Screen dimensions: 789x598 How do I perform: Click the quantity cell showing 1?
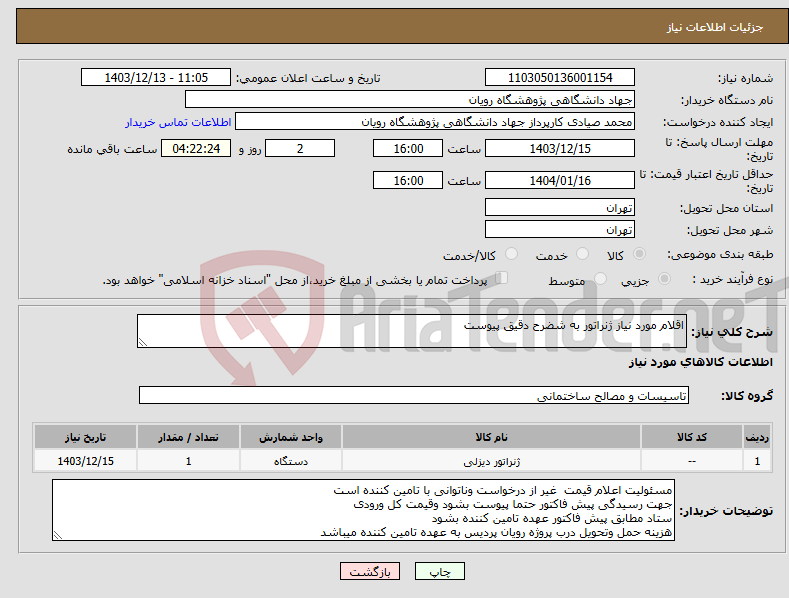[188, 461]
